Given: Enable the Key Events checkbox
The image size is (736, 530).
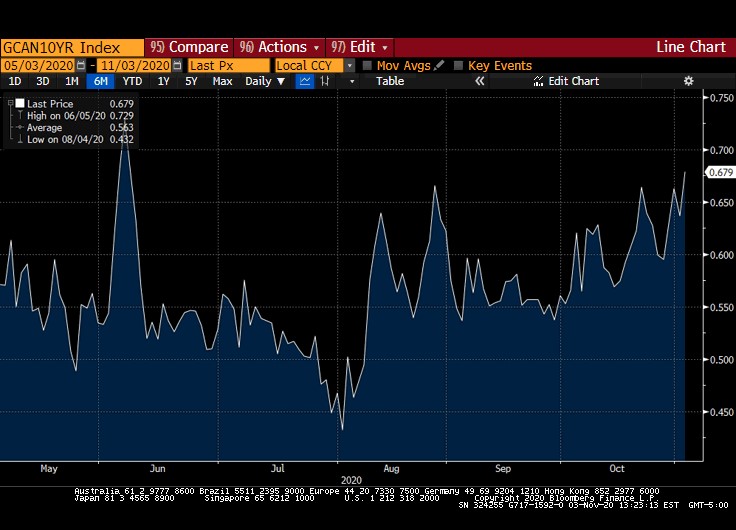Looking at the screenshot, I should 459,65.
